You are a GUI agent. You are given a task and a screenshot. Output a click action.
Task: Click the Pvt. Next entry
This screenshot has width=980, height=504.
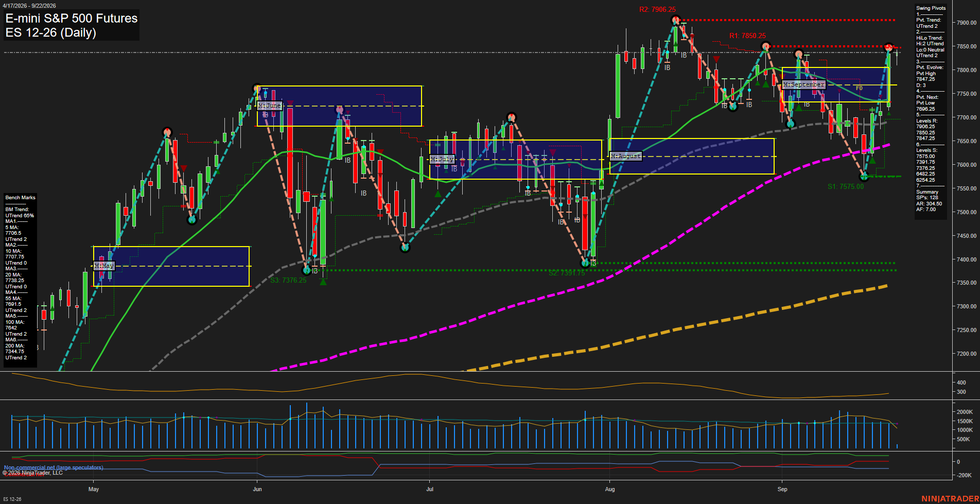tap(927, 97)
